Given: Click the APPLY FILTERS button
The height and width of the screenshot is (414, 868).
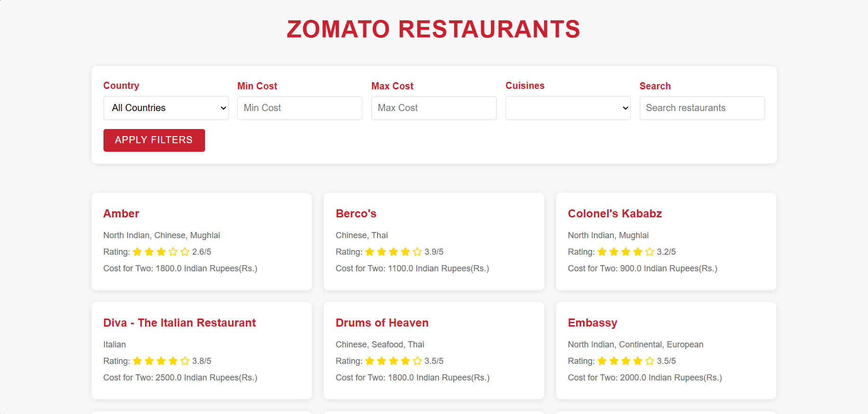Looking at the screenshot, I should pos(154,140).
